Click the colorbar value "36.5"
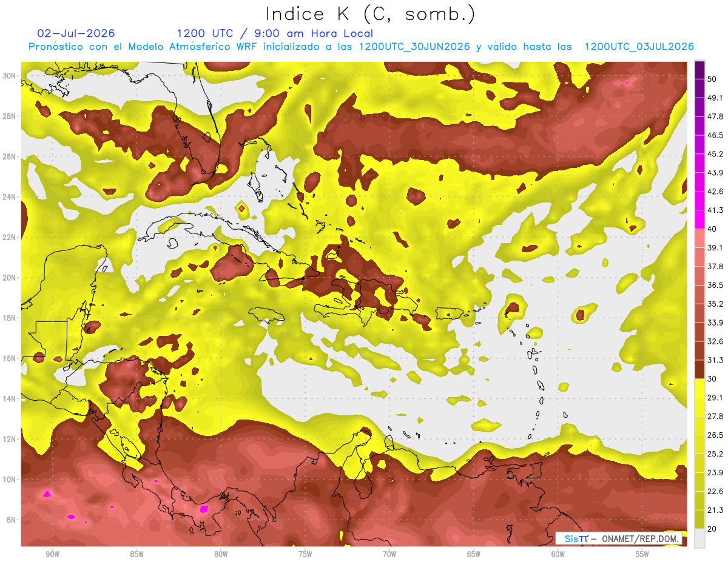Viewport: 728px width, 562px height. coord(716,285)
